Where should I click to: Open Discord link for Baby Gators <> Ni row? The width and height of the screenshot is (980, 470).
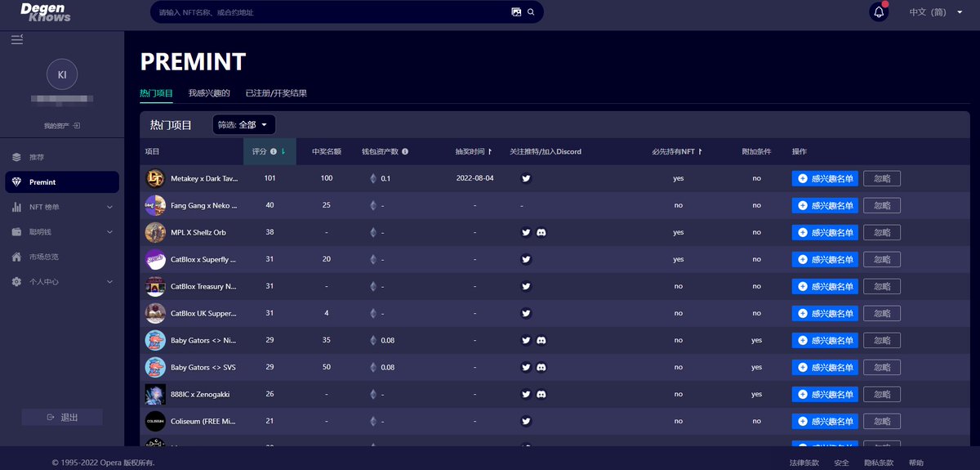(x=541, y=340)
